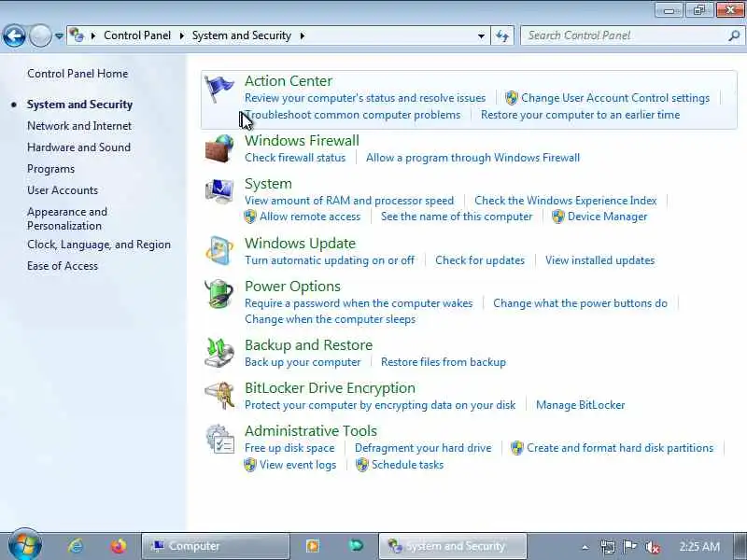Click the Administrative Tools icon
This screenshot has width=747, height=560.
[x=219, y=439]
